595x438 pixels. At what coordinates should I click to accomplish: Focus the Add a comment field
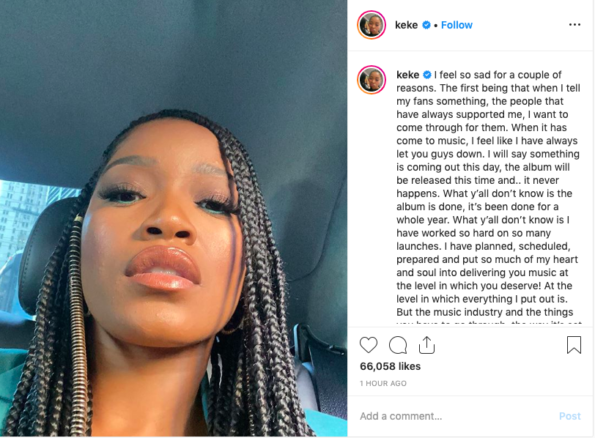click(x=455, y=416)
